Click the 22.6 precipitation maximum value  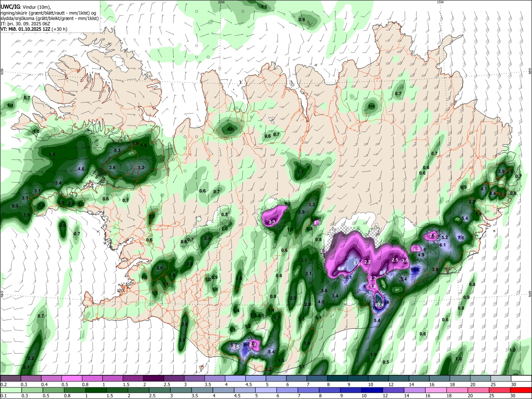click(379, 305)
